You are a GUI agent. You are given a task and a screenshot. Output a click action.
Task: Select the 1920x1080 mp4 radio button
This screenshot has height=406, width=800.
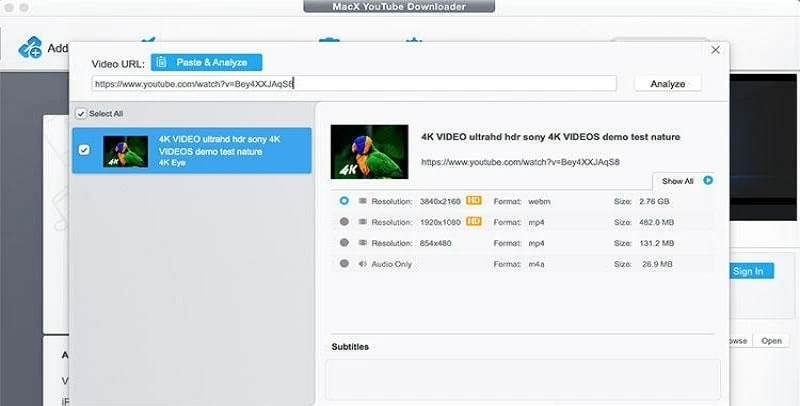344,222
